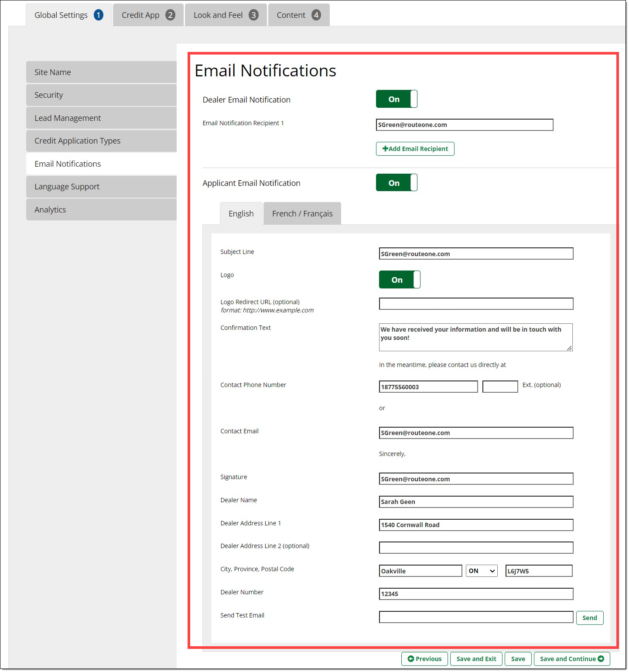Open the Look and Feel tab
The height and width of the screenshot is (672, 629).
click(226, 15)
